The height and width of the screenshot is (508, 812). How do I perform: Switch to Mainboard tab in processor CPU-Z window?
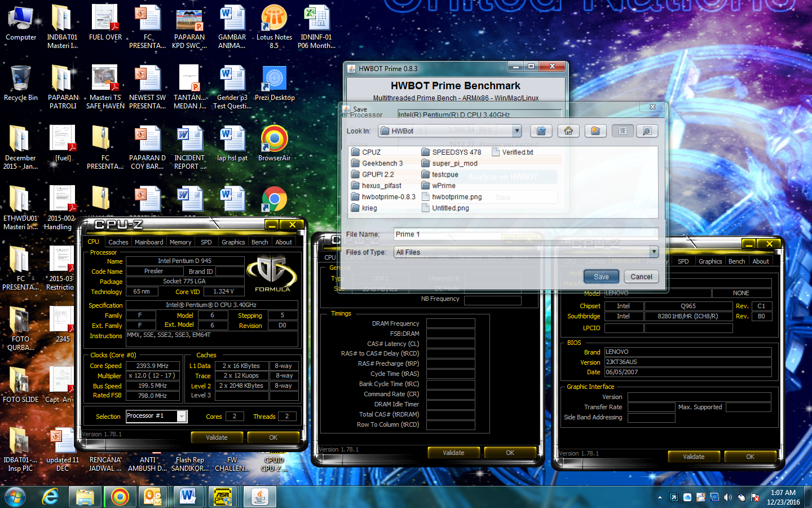click(149, 242)
